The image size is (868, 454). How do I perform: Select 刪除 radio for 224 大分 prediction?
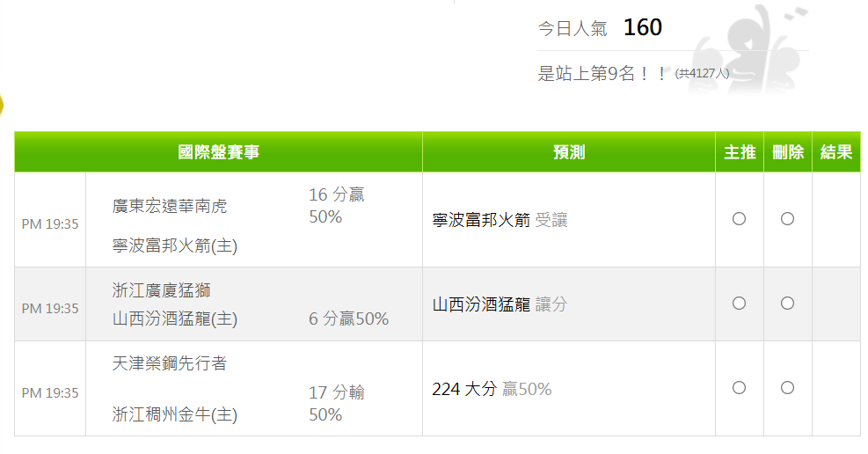click(787, 387)
